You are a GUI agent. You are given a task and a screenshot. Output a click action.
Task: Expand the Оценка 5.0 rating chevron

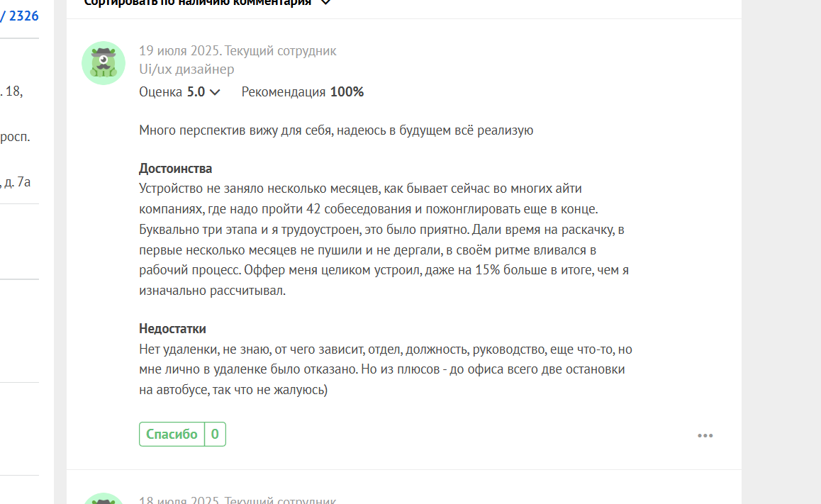click(x=215, y=92)
